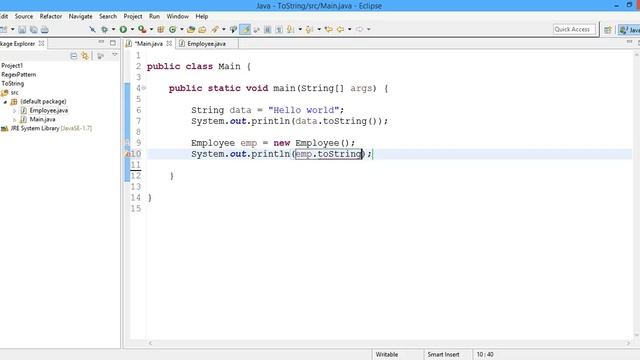Viewport: 640px width, 360px height.
Task: Click the Open Task icon
Action: pos(202,29)
